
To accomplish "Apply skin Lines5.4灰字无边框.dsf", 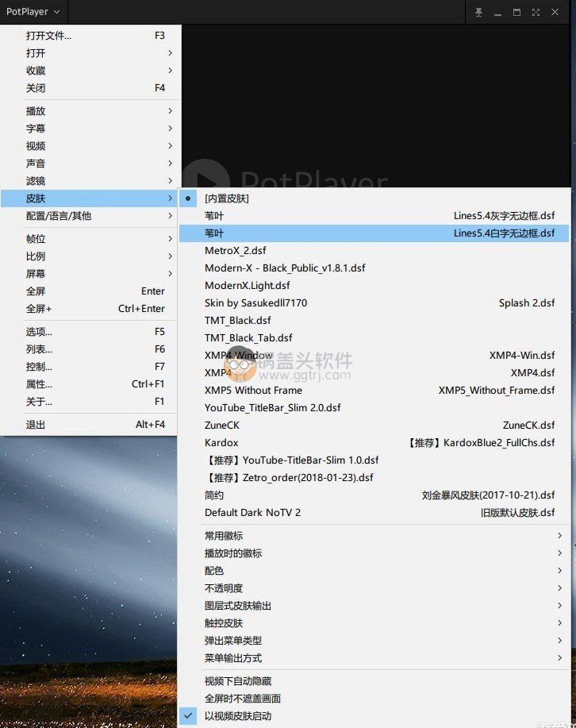I will tap(374, 216).
